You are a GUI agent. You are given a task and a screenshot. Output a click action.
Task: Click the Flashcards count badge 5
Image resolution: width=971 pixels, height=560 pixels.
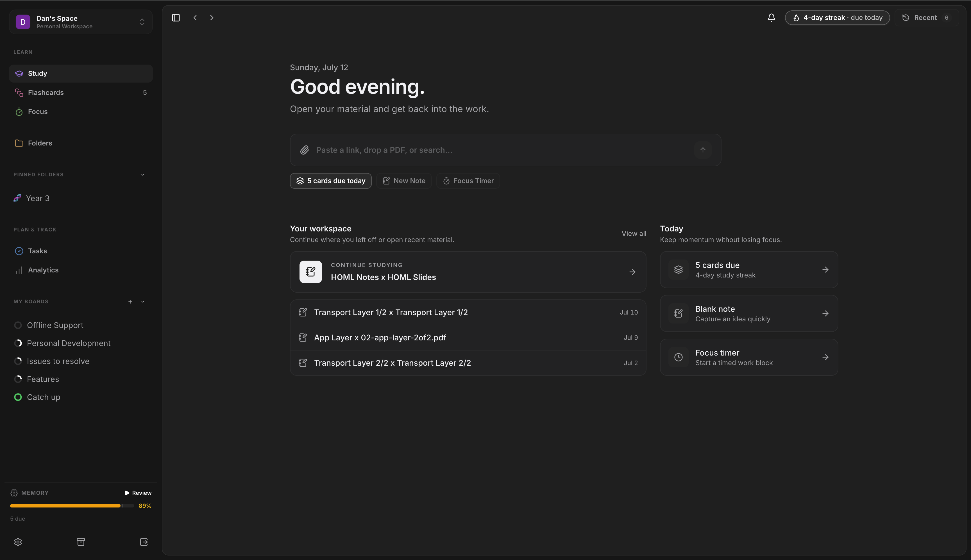click(145, 93)
